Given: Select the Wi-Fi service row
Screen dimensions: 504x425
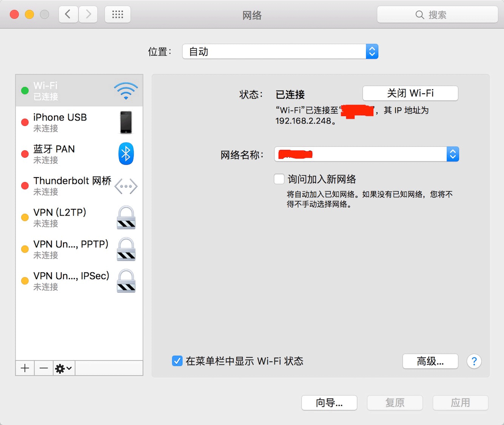Looking at the screenshot, I should click(x=79, y=91).
